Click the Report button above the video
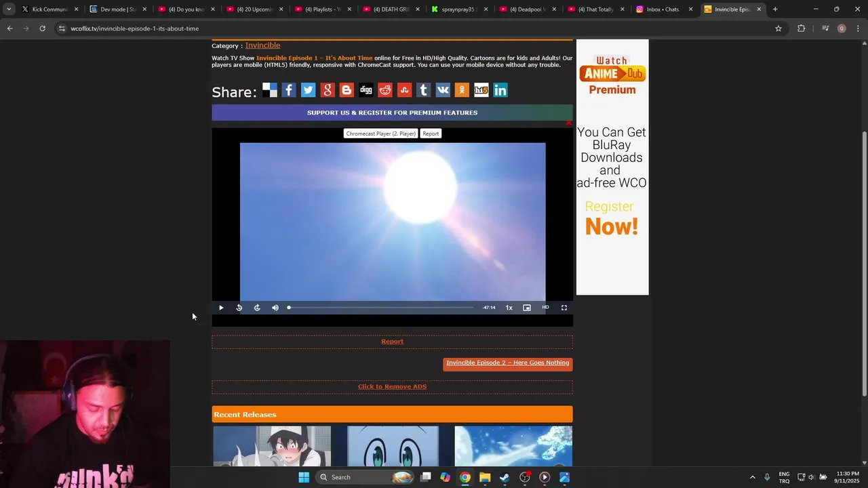 (431, 134)
